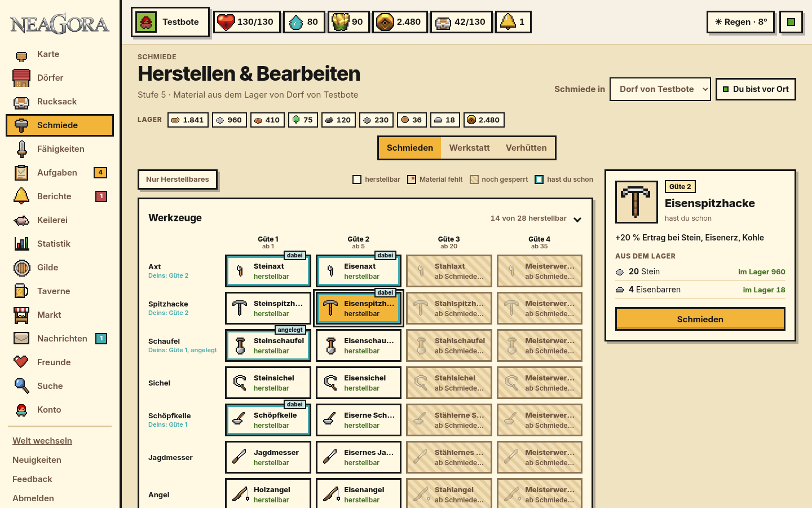Image resolution: width=812 pixels, height=508 pixels.
Task: Click the red heart health indicator 130/130
Action: click(246, 22)
